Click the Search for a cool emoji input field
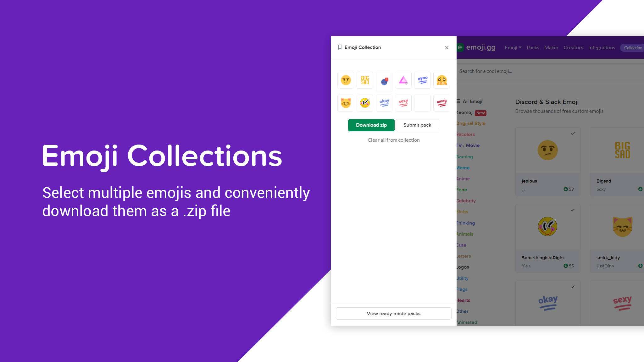The image size is (644, 362). click(x=548, y=71)
